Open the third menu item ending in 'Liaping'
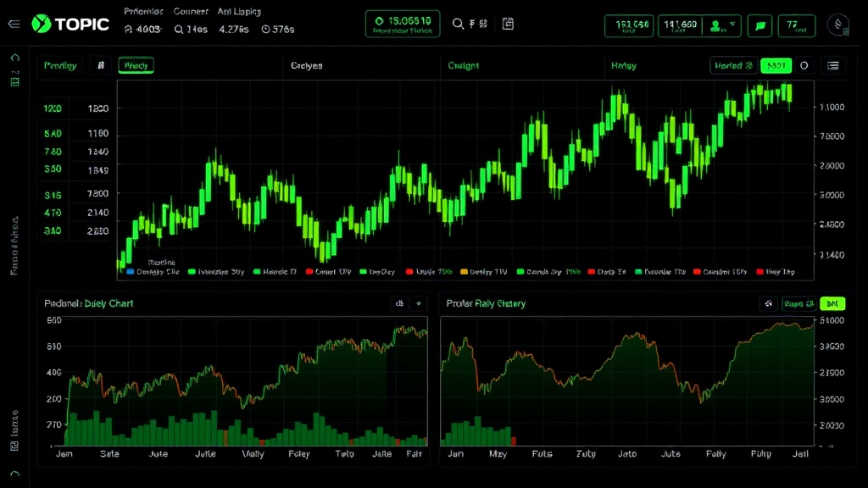Screen dimensions: 868x488 [x=239, y=11]
